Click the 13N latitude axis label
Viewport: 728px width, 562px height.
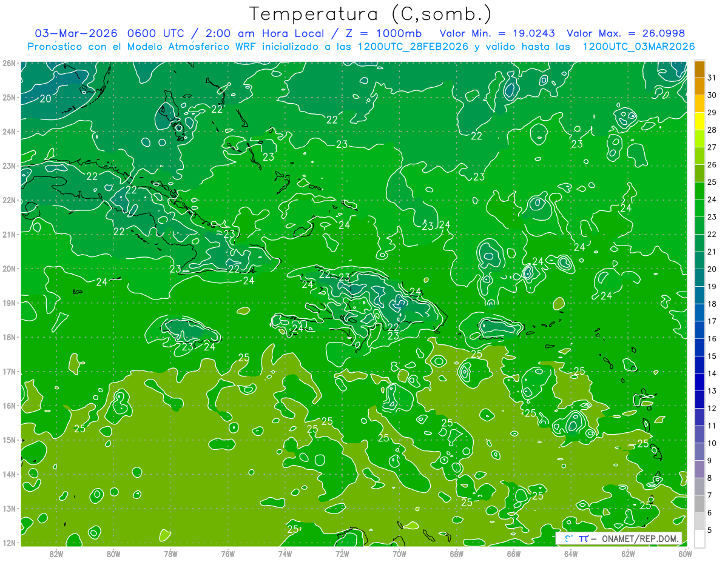click(x=8, y=508)
